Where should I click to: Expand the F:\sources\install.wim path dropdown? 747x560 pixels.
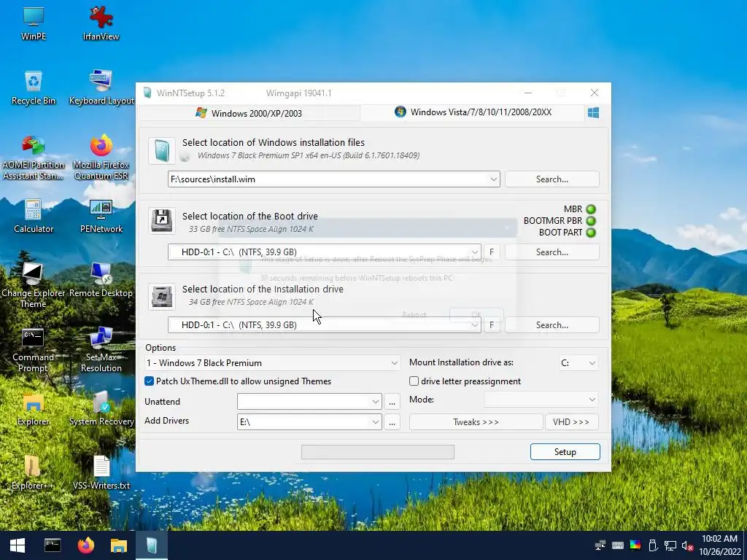click(x=494, y=179)
